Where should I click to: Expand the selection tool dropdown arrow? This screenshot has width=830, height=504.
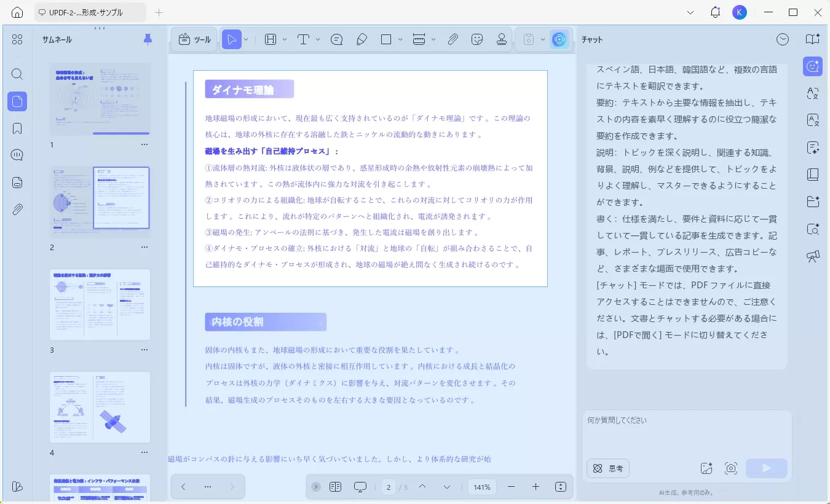pos(247,39)
